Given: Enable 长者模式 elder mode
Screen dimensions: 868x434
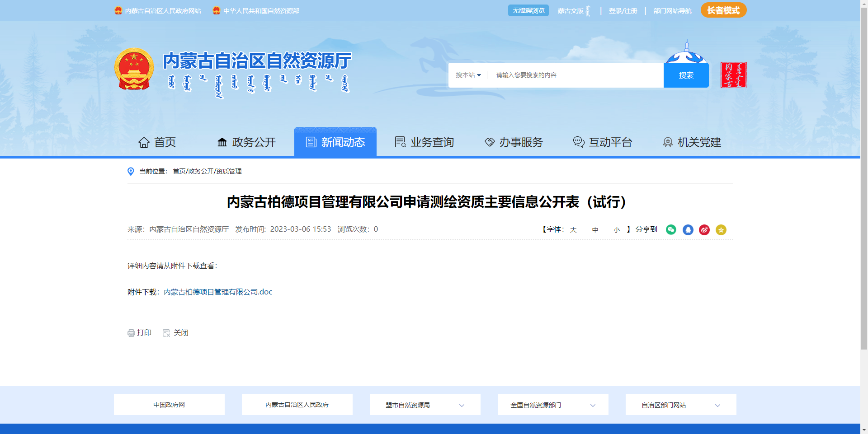Looking at the screenshot, I should pyautogui.click(x=723, y=10).
